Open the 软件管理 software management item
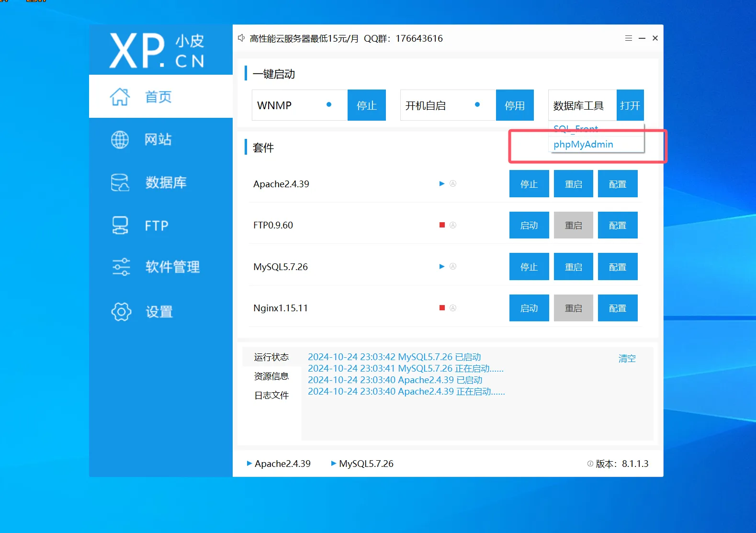756x533 pixels. 161,267
